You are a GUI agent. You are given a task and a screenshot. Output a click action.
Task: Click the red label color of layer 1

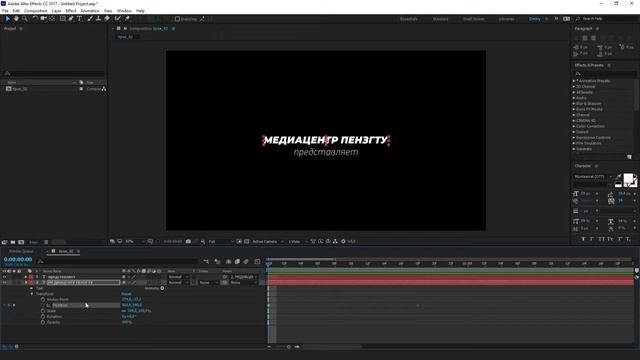click(x=31, y=277)
